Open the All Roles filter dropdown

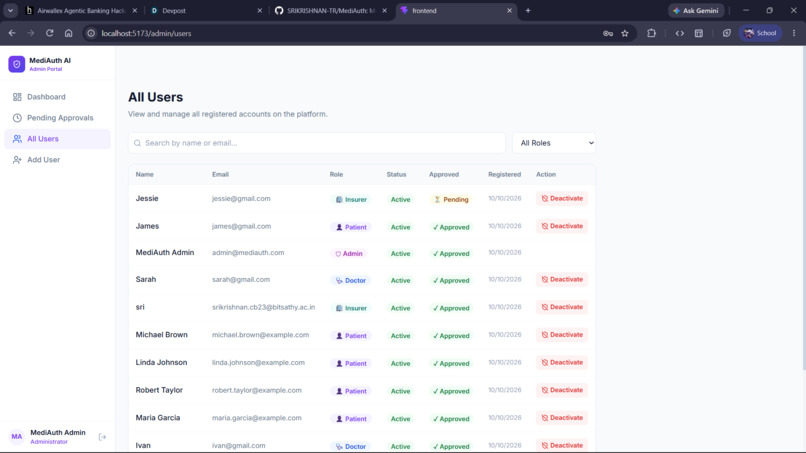[554, 143]
